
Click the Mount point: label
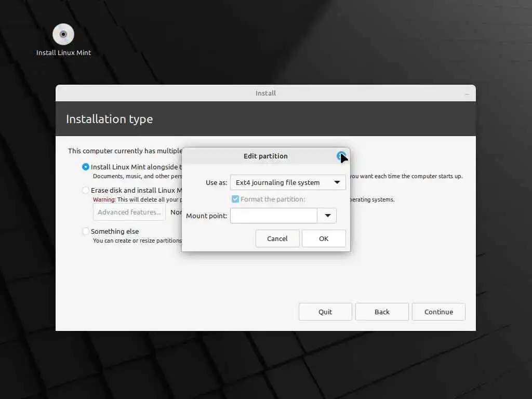[x=207, y=216]
